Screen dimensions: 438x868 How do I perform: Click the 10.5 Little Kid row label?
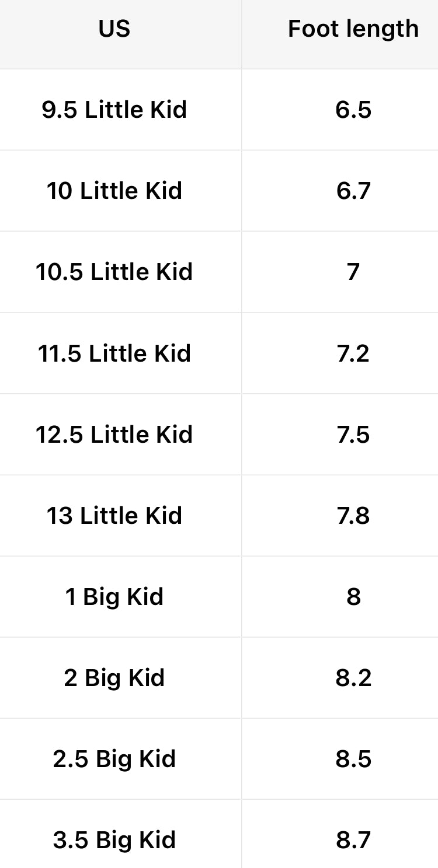(x=114, y=272)
